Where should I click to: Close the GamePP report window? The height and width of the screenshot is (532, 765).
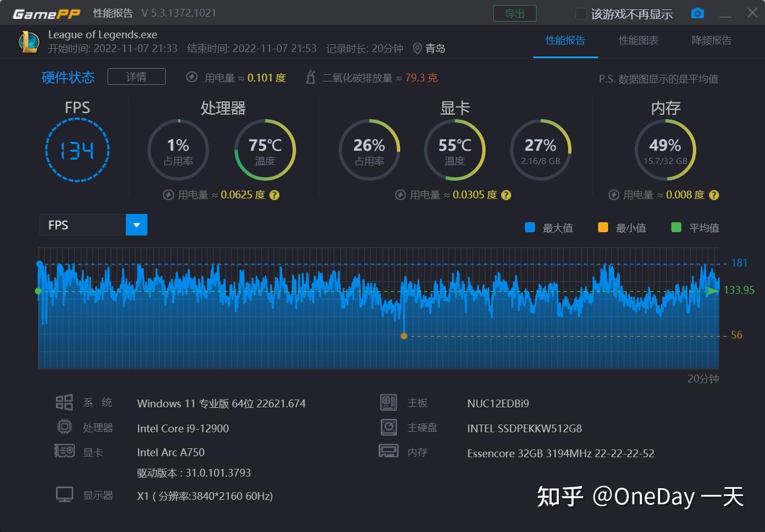click(752, 13)
